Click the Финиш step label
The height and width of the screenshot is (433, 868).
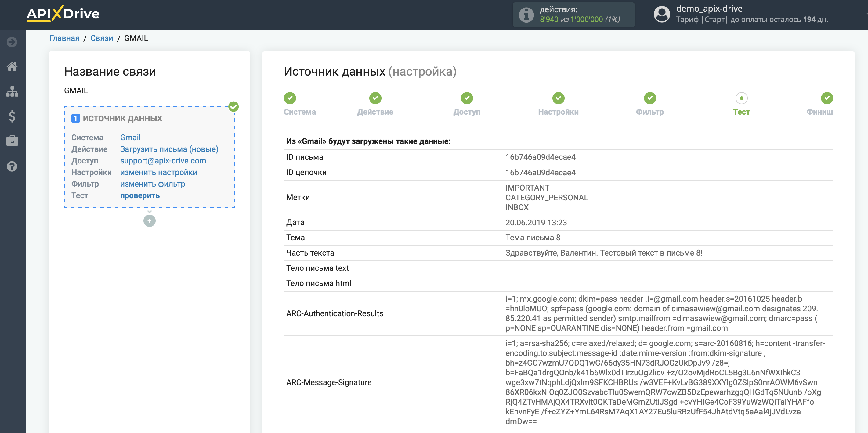tap(819, 112)
